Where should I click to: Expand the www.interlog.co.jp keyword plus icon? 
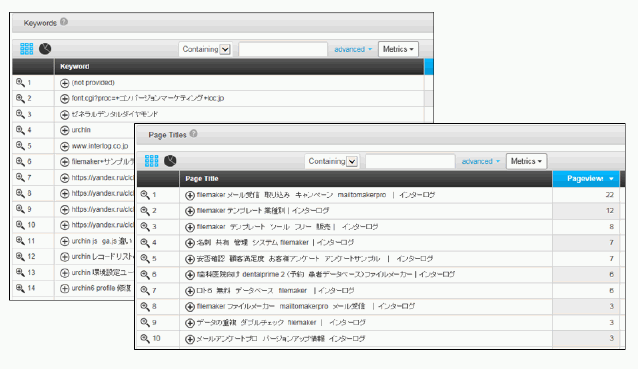[64, 146]
